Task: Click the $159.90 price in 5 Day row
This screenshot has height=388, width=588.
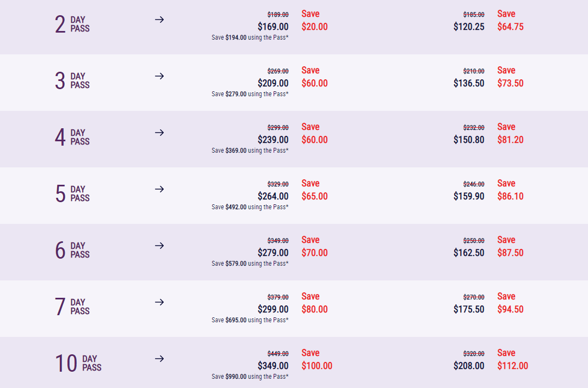Action: [x=469, y=196]
